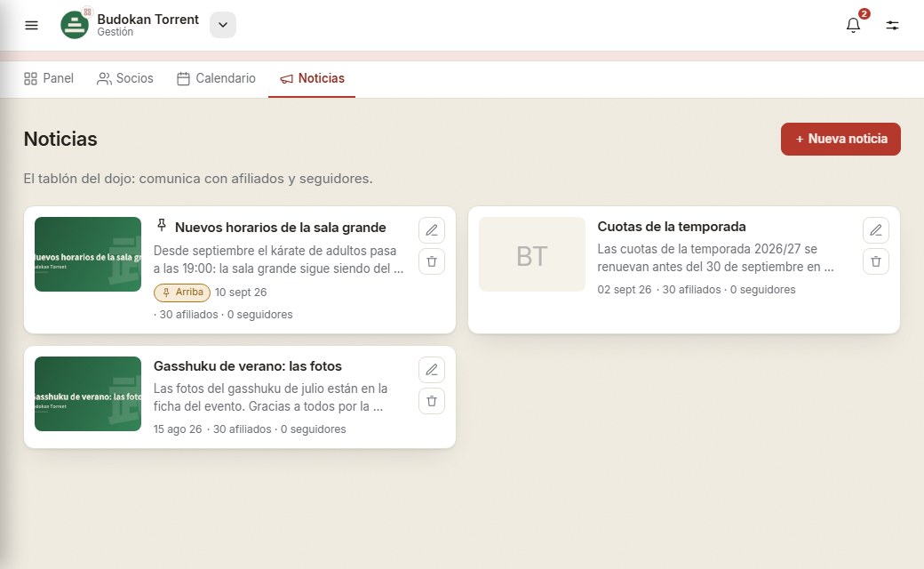Open the notifications bell

(x=853, y=26)
